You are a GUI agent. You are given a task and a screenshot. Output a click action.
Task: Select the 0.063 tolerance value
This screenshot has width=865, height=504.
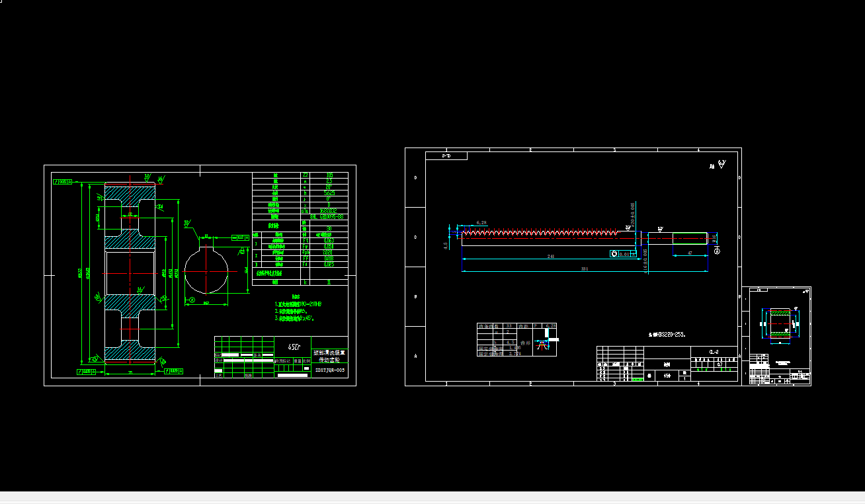(329, 241)
